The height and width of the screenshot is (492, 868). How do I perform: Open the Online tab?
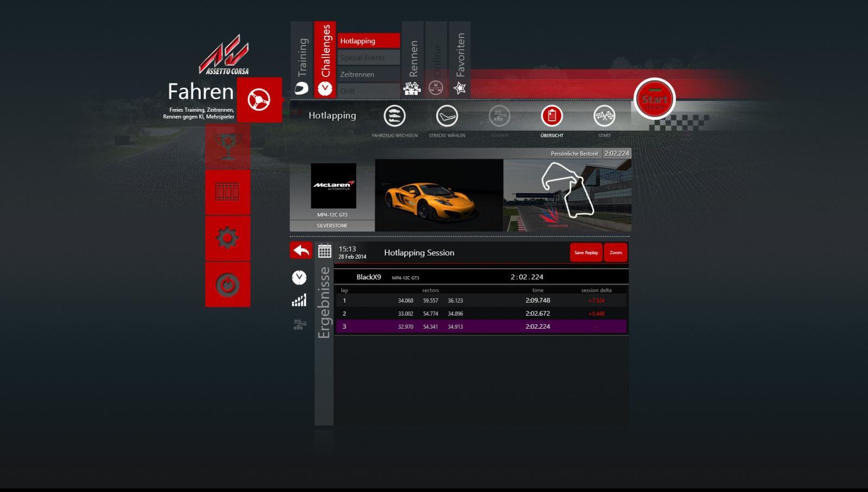[436, 60]
